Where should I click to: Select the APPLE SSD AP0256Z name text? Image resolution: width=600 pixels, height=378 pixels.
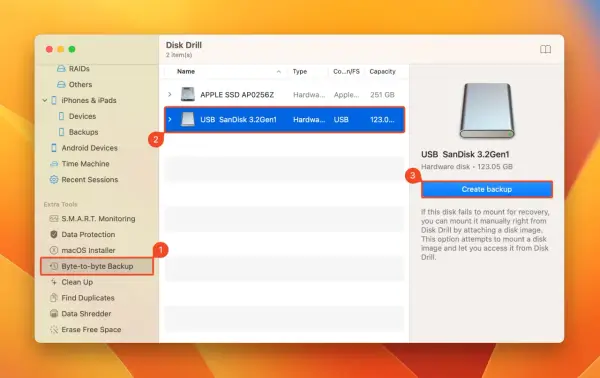(x=237, y=94)
